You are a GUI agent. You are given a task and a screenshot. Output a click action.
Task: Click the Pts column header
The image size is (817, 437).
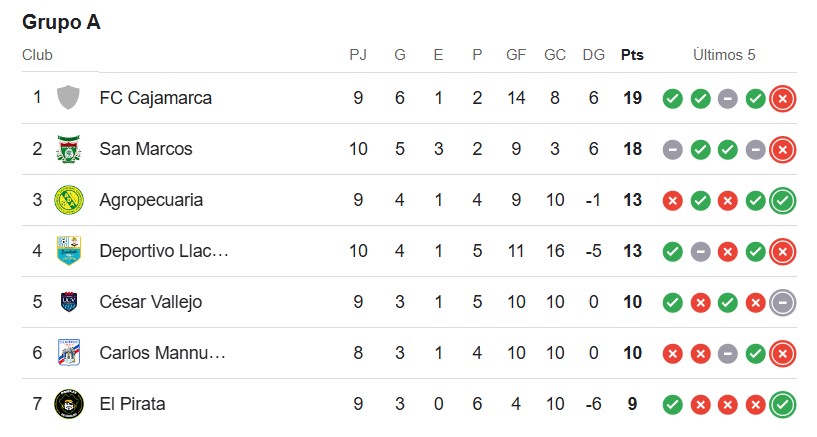pyautogui.click(x=632, y=55)
